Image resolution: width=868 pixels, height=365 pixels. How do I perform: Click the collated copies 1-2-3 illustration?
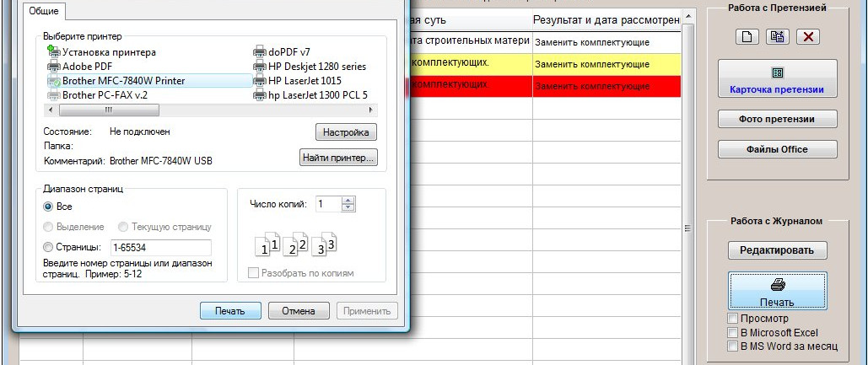(x=295, y=244)
